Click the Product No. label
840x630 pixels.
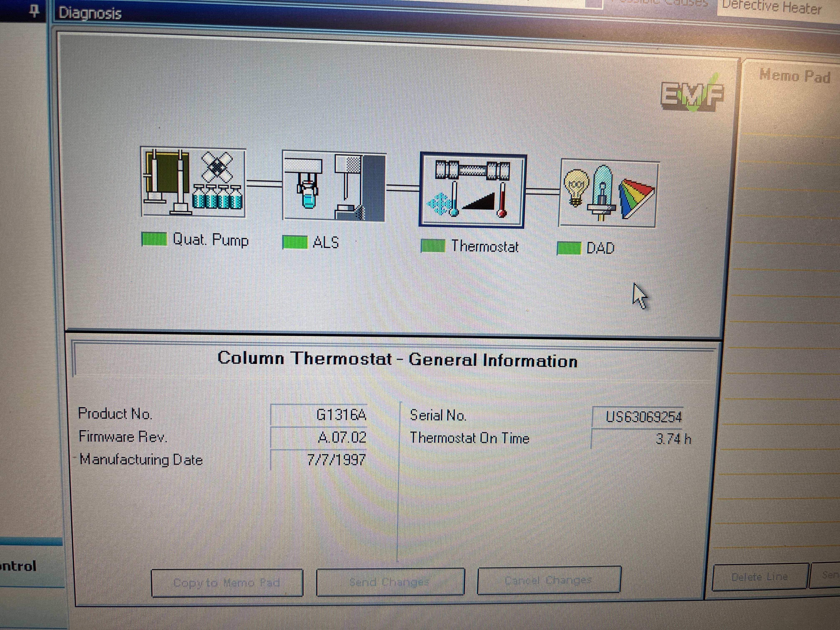coord(115,413)
